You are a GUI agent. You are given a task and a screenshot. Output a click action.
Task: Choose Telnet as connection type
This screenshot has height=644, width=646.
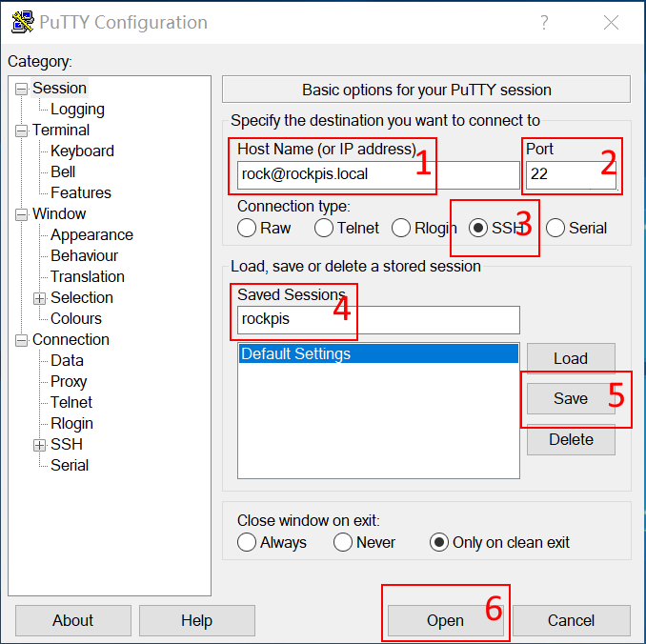(324, 228)
